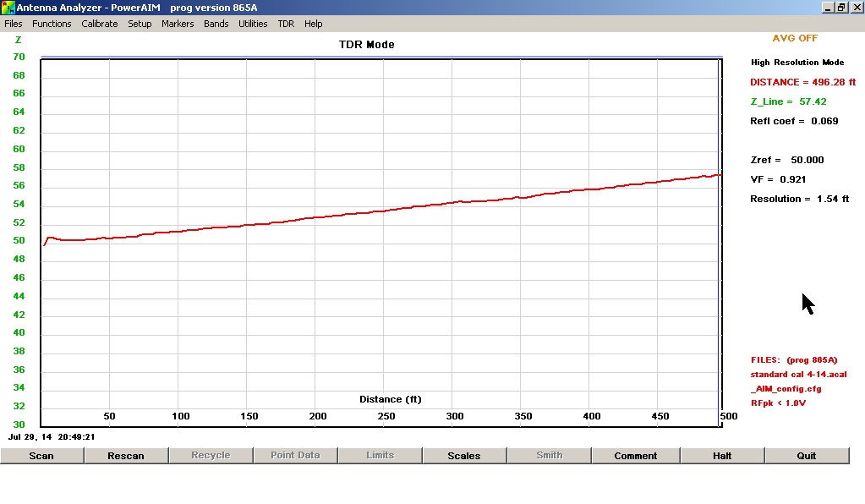Open the Functions menu
The height and width of the screenshot is (504, 865).
[x=52, y=24]
